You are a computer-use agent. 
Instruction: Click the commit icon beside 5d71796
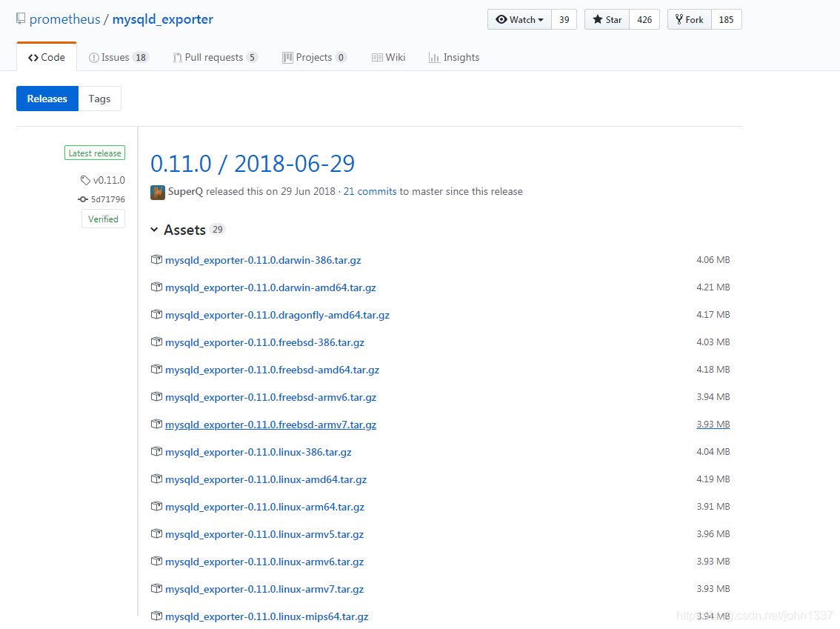click(83, 199)
